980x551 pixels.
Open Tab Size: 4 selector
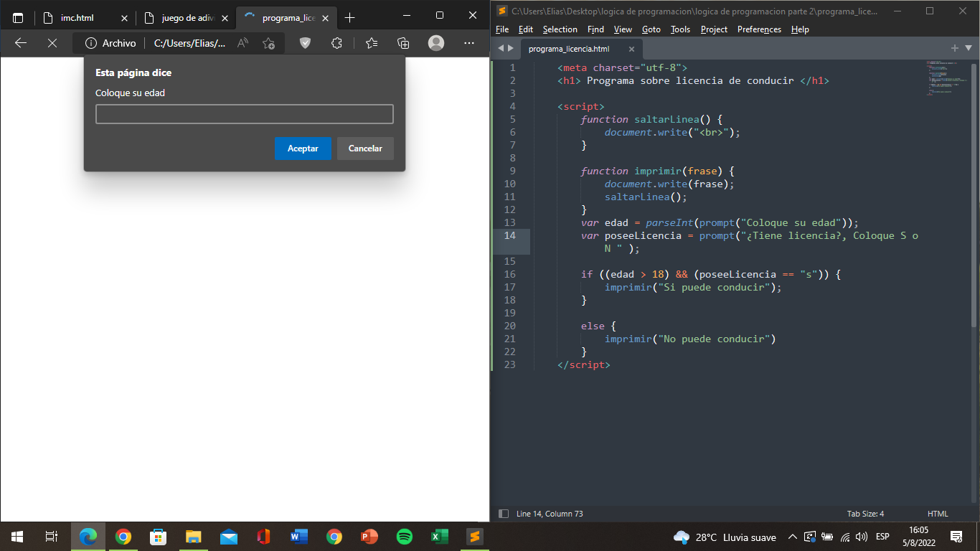[865, 514]
